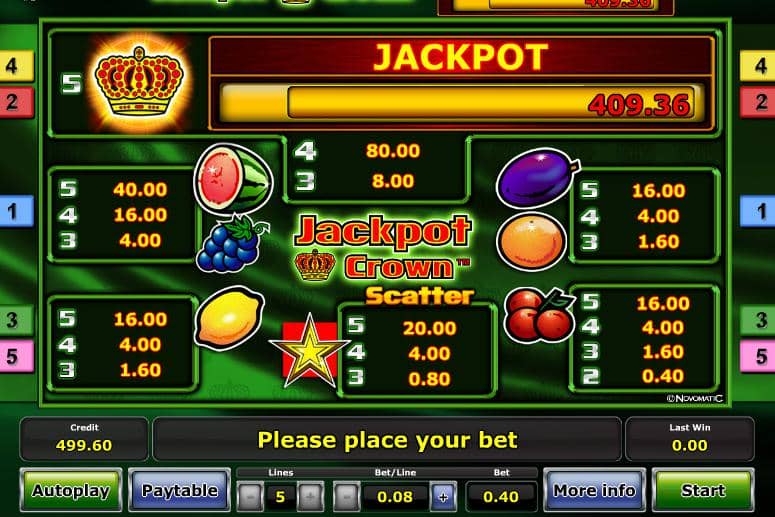
Task: Click the blue grapes symbol
Action: pyautogui.click(x=230, y=244)
